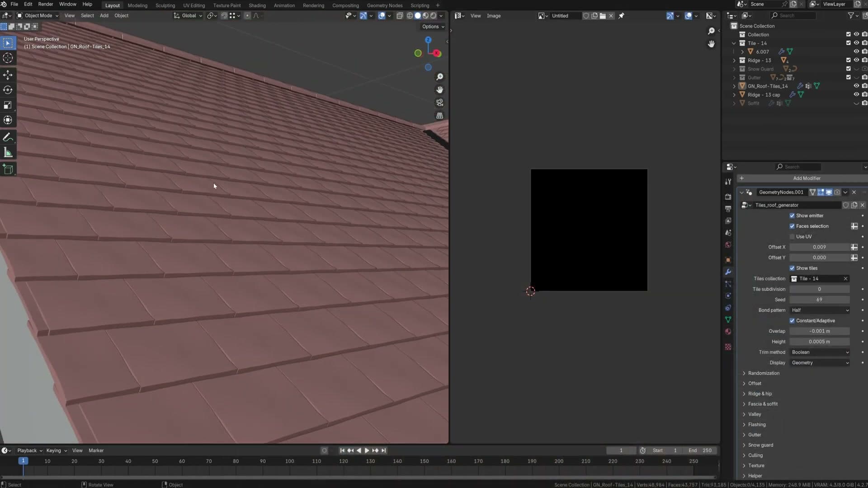Image resolution: width=868 pixels, height=488 pixels.
Task: Hide GN_Roof-Tiles_14 in viewport via eye icon
Action: coord(856,86)
